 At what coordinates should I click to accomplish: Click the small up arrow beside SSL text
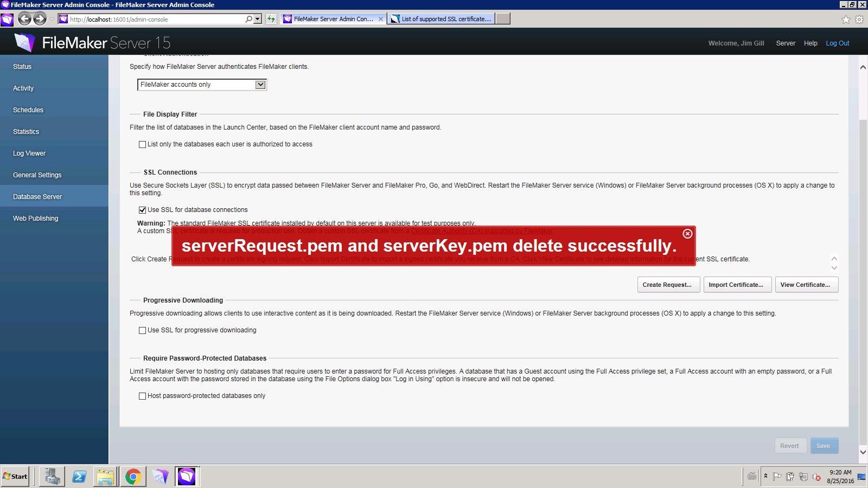(x=834, y=258)
